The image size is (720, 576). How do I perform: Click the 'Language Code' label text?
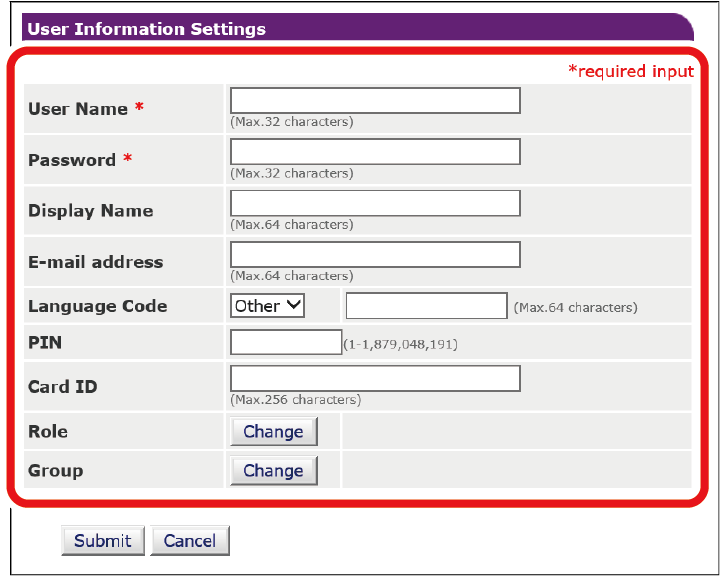click(97, 306)
